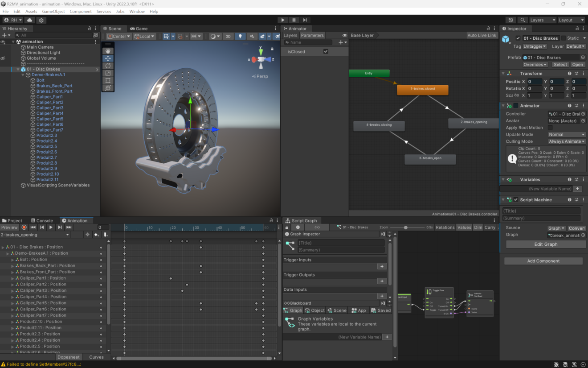Toggle the active checkbox for 01 - Disc Brakes
588x368 pixels.
(x=518, y=38)
